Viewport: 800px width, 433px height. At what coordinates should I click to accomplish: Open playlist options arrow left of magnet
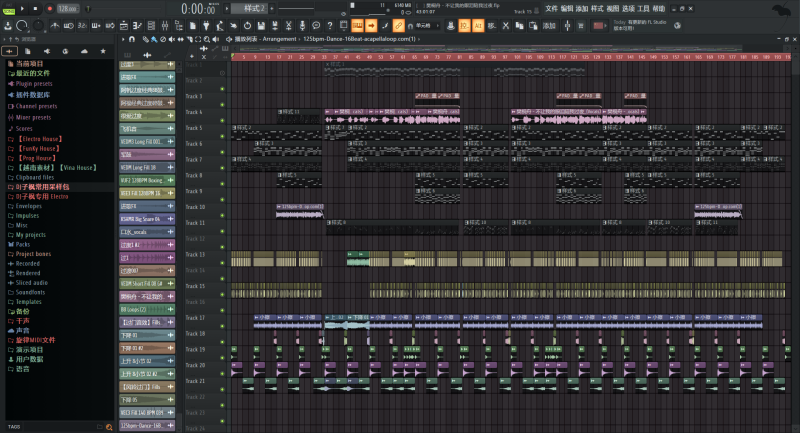pyautogui.click(x=123, y=39)
